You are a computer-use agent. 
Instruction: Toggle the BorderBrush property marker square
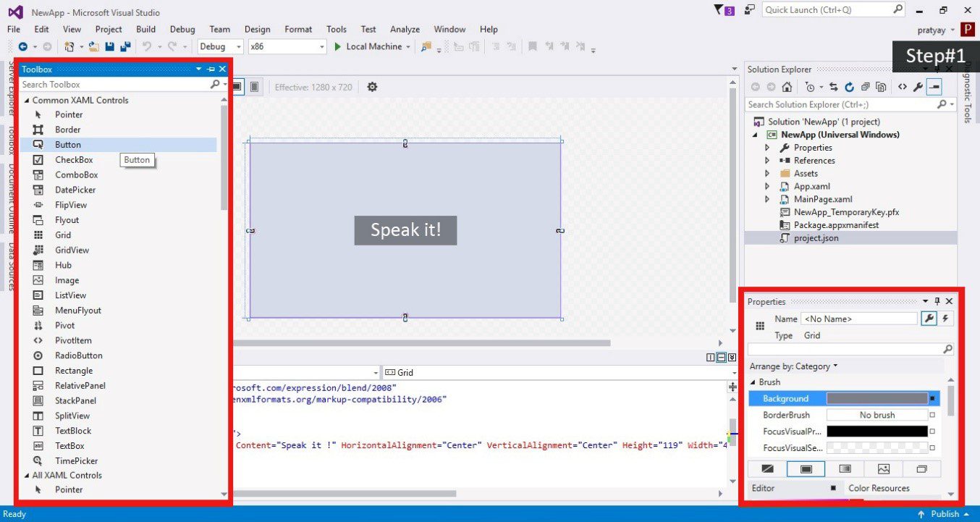pos(932,415)
